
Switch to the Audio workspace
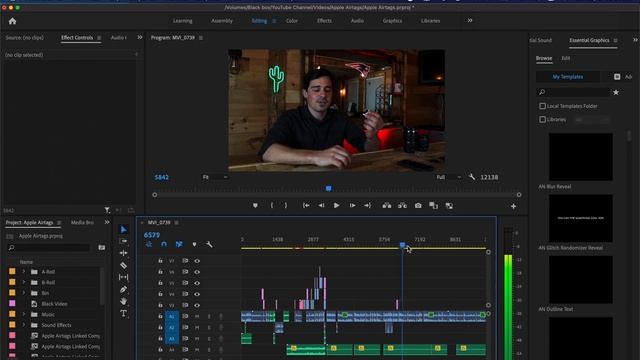coord(357,21)
